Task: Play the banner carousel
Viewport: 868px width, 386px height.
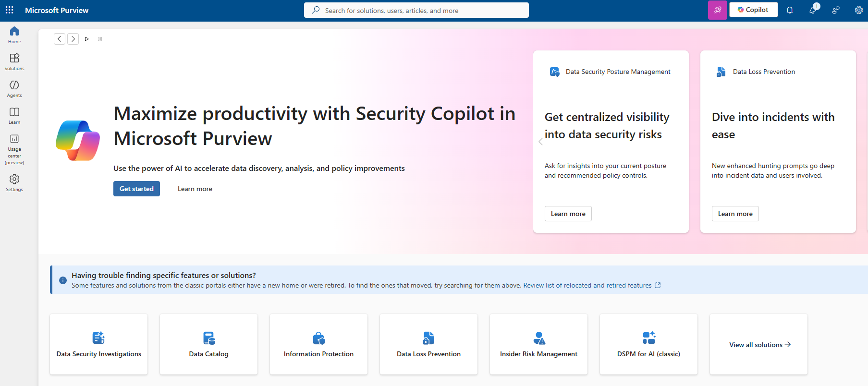Action: pos(86,39)
